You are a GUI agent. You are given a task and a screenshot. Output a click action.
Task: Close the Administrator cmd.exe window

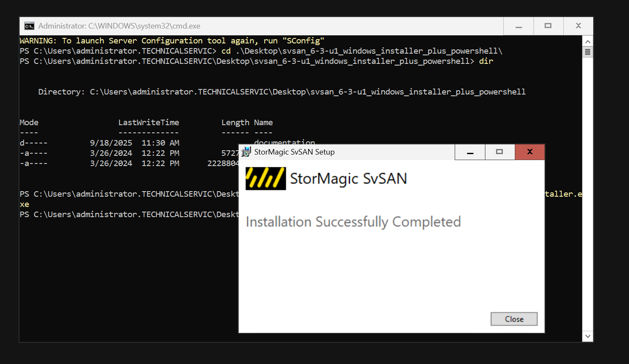[578, 26]
